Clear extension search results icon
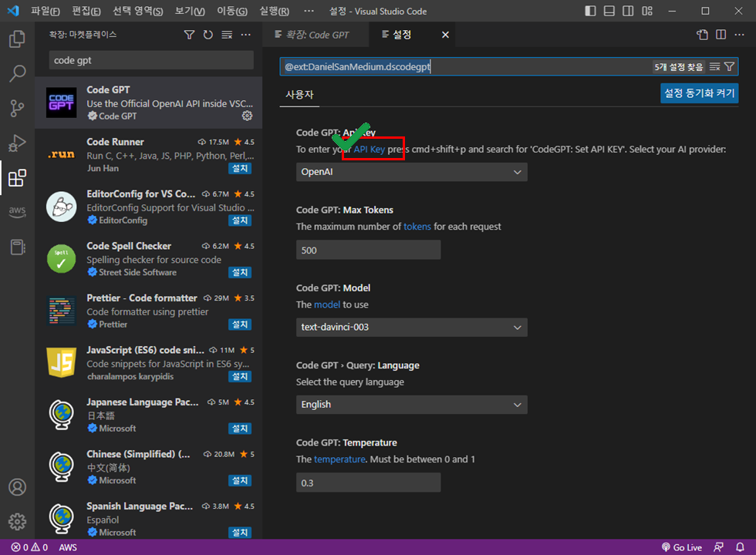This screenshot has width=756, height=555. tap(227, 35)
